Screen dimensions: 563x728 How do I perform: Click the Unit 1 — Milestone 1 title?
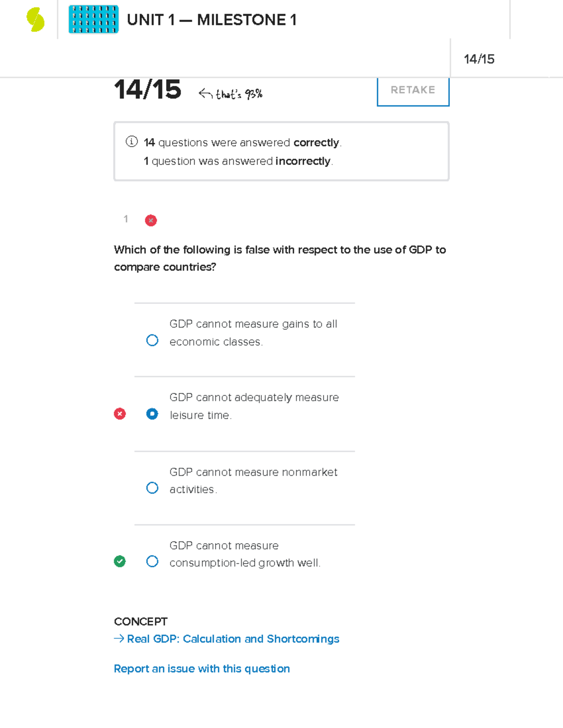click(212, 20)
